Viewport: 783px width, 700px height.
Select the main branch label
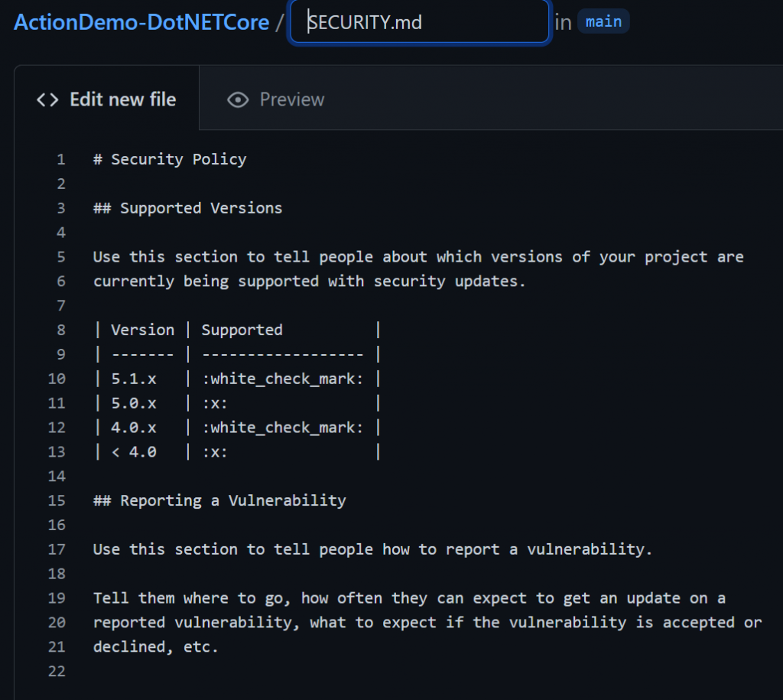coord(603,22)
